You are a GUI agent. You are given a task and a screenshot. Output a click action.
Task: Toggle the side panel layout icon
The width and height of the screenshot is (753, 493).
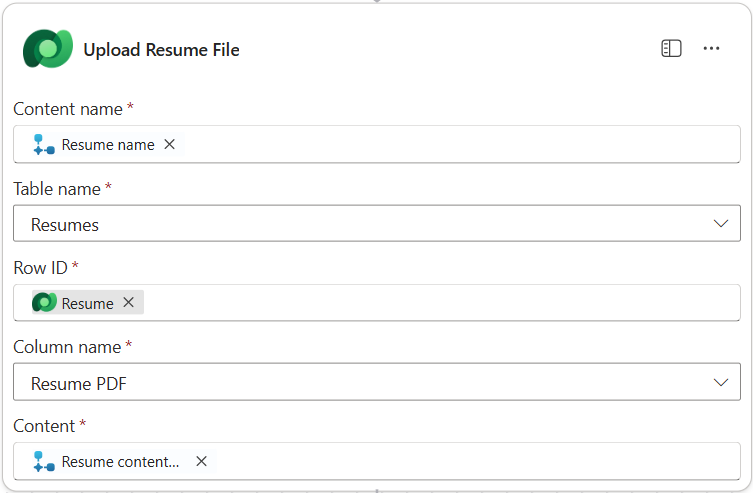click(x=671, y=48)
